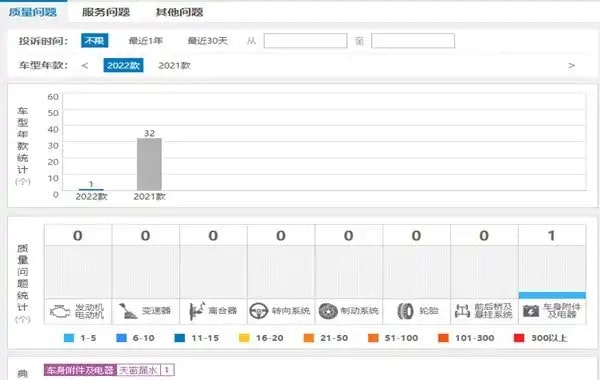Select the 最近1年 time filter
600x380 pixels.
click(146, 41)
